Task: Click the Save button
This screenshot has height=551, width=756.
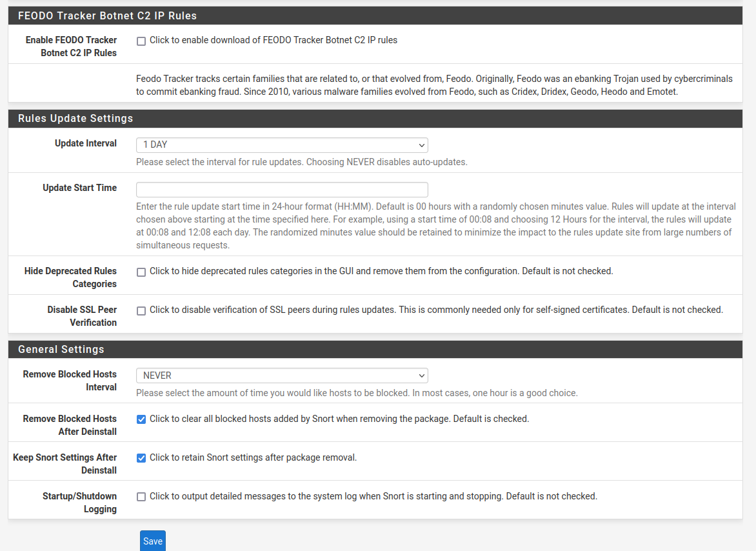Action: (x=153, y=541)
